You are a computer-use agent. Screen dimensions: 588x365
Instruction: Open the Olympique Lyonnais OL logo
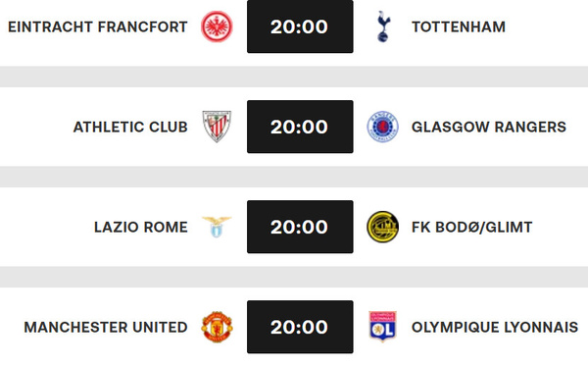pyautogui.click(x=382, y=327)
